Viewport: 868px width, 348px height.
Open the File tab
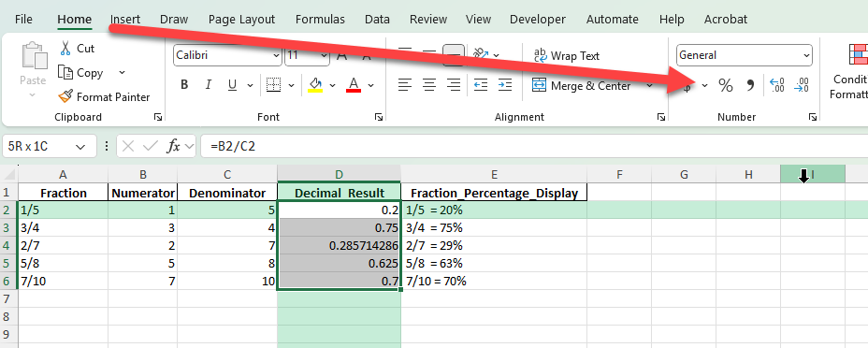(23, 20)
